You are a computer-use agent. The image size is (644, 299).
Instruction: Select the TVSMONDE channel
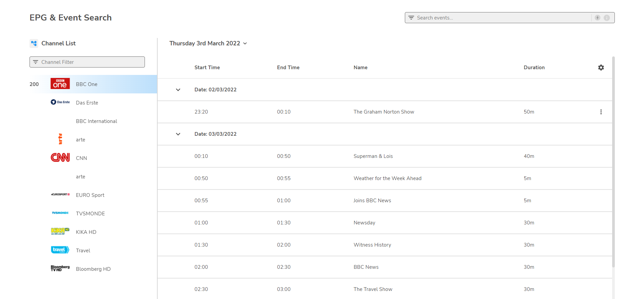[90, 214]
